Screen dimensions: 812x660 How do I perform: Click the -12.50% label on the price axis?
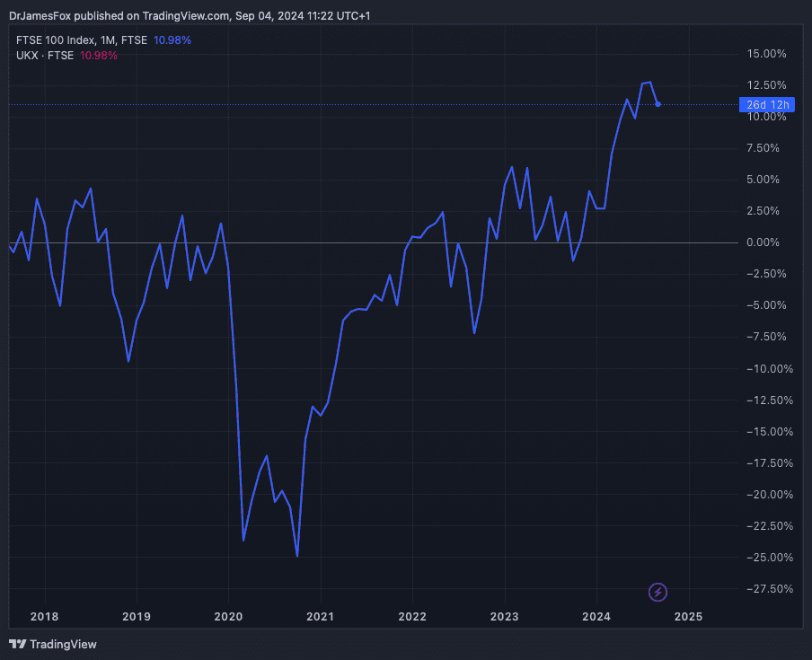click(766, 400)
